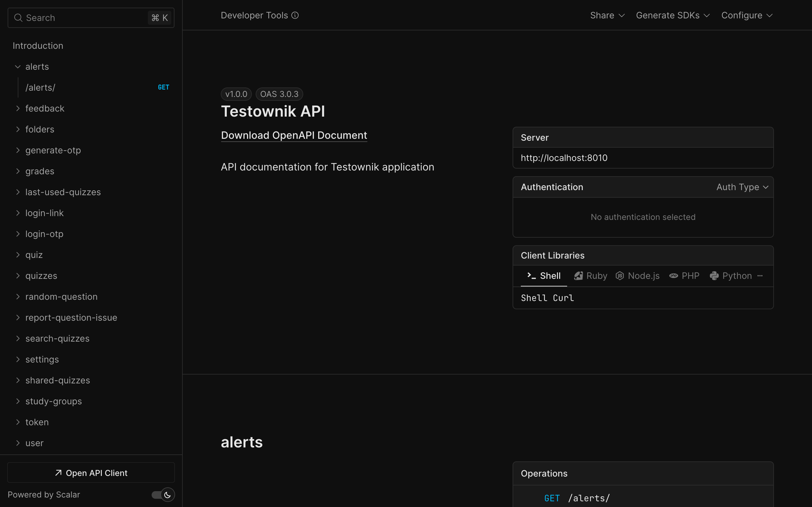Open the Generate SDKs menu
812x507 pixels.
(x=672, y=15)
